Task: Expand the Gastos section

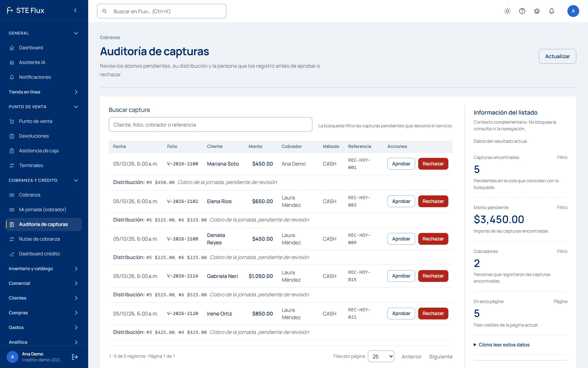Action: (x=44, y=327)
